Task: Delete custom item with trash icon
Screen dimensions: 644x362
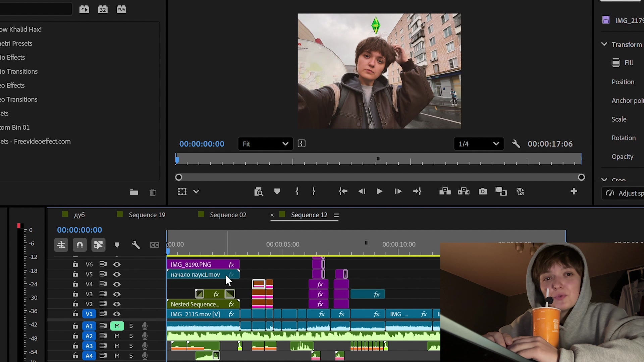Action: [x=153, y=192]
